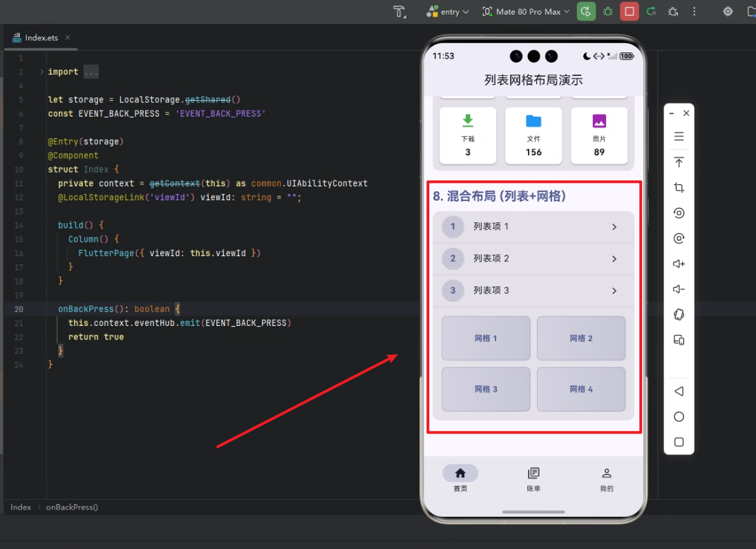Open 列表项 1 row

click(x=533, y=227)
